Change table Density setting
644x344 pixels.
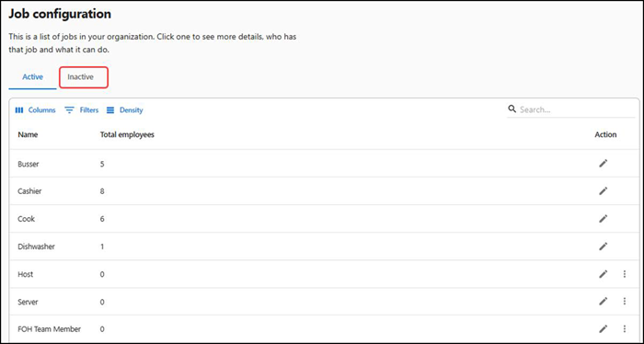point(124,110)
